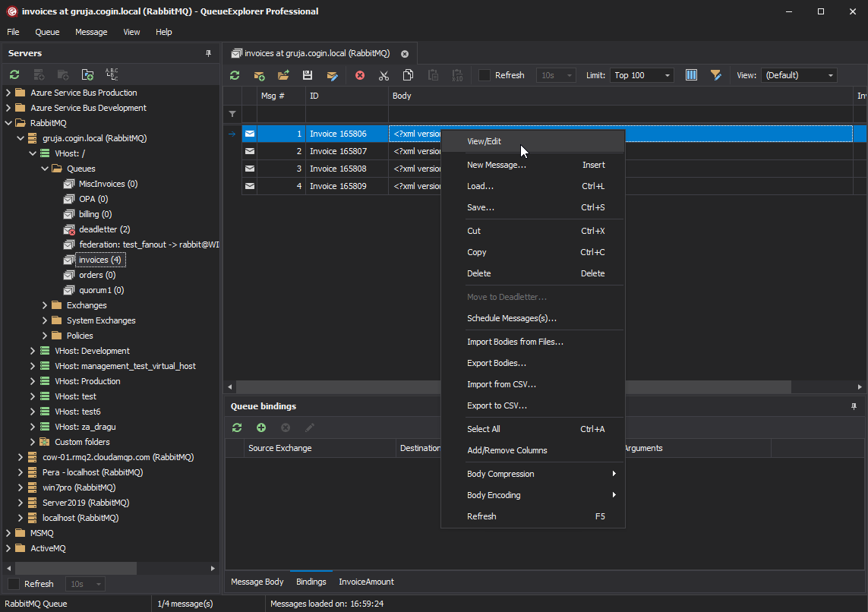Screen dimensions: 868x612
Task: Pin the Servers panel with the pushpin icon
Action: point(209,53)
